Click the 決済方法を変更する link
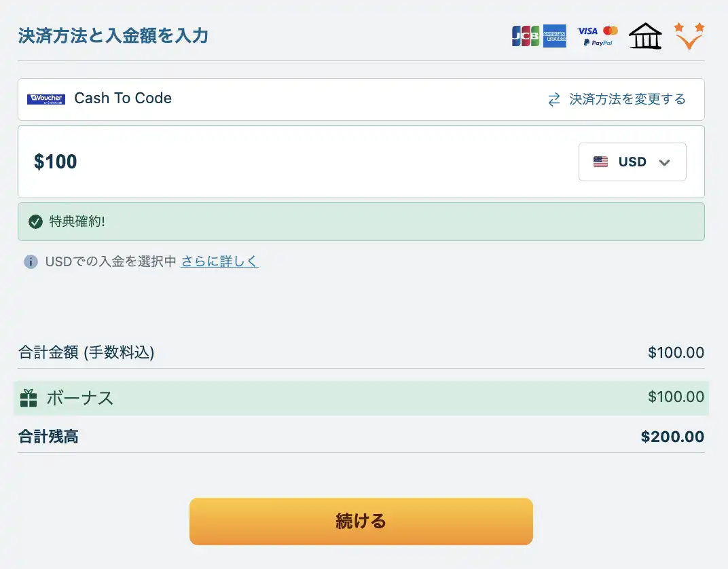The image size is (728, 569). [x=627, y=100]
